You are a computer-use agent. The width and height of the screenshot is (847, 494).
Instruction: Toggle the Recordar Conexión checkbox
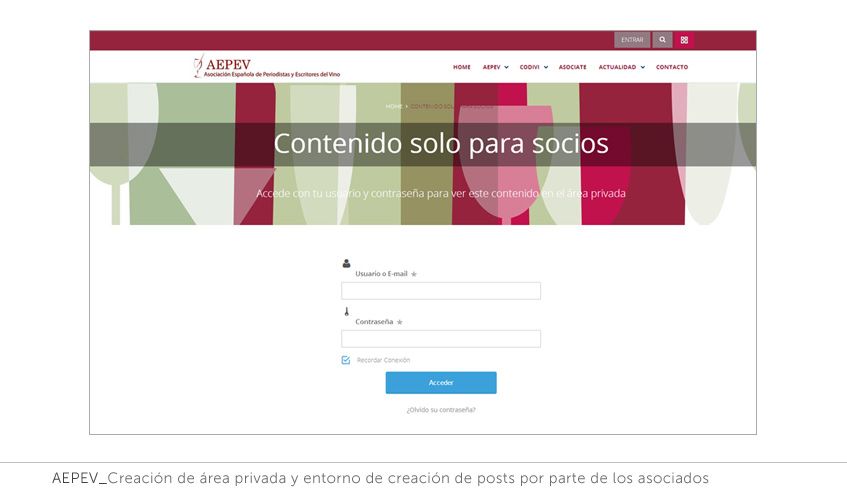tap(346, 360)
